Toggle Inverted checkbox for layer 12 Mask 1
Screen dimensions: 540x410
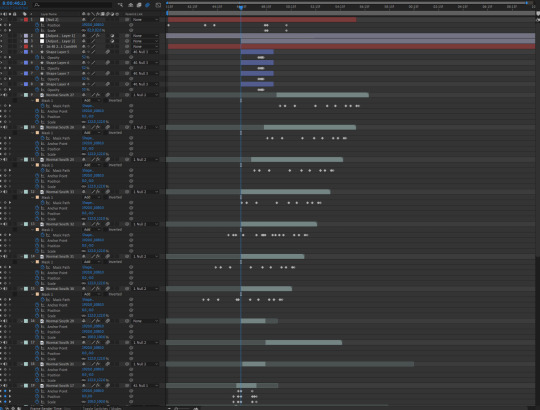tap(105, 197)
